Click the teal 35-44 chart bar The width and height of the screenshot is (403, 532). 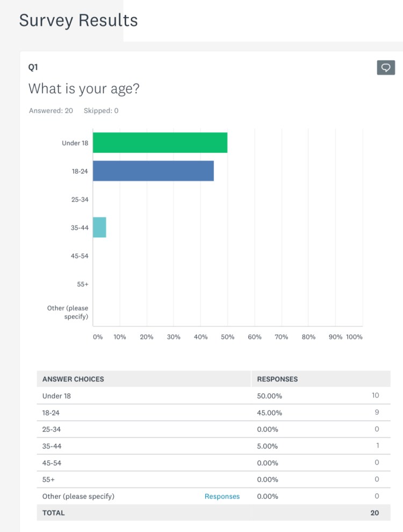click(99, 227)
